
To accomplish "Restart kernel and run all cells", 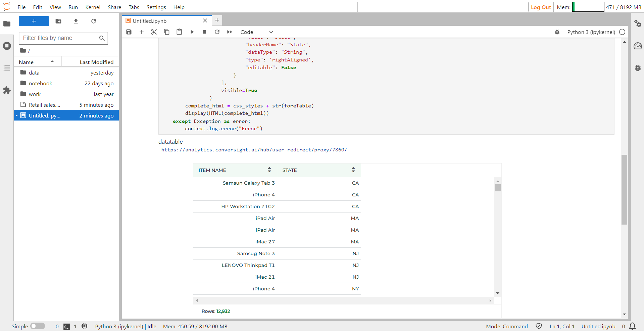I will 230,32.
